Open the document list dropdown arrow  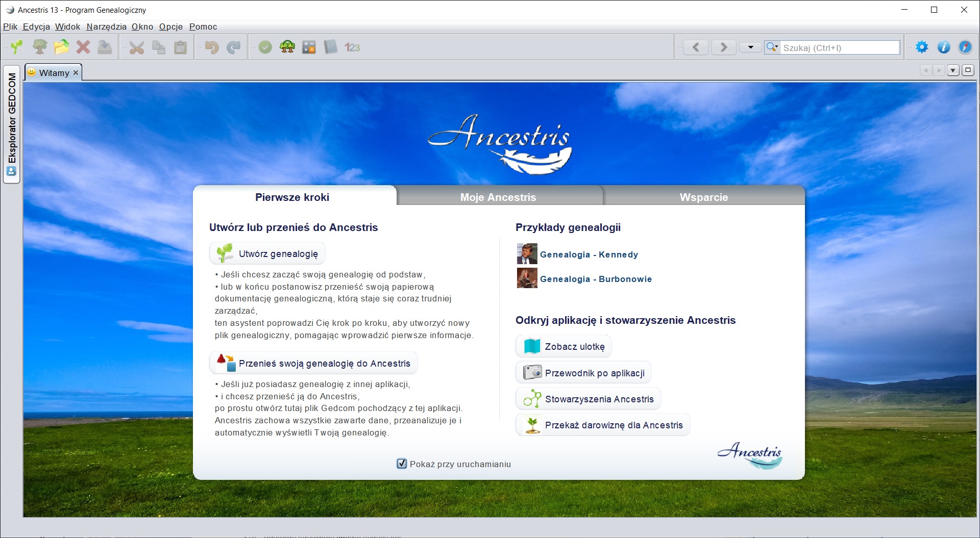pyautogui.click(x=953, y=70)
